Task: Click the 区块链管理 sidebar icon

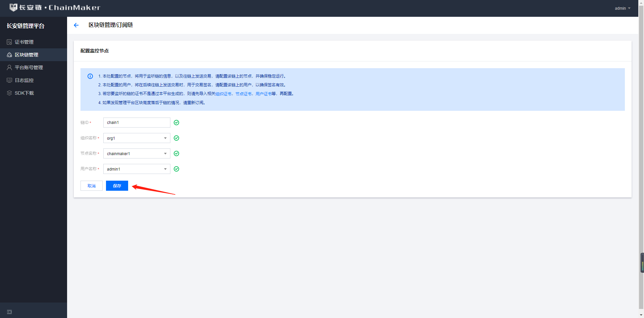Action: point(9,55)
